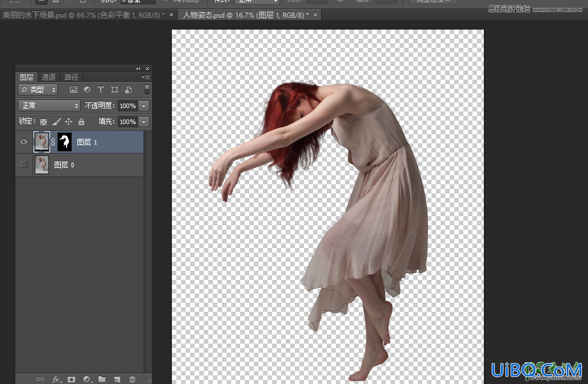Delete the selected layer
The height and width of the screenshot is (384, 588).
(132, 379)
